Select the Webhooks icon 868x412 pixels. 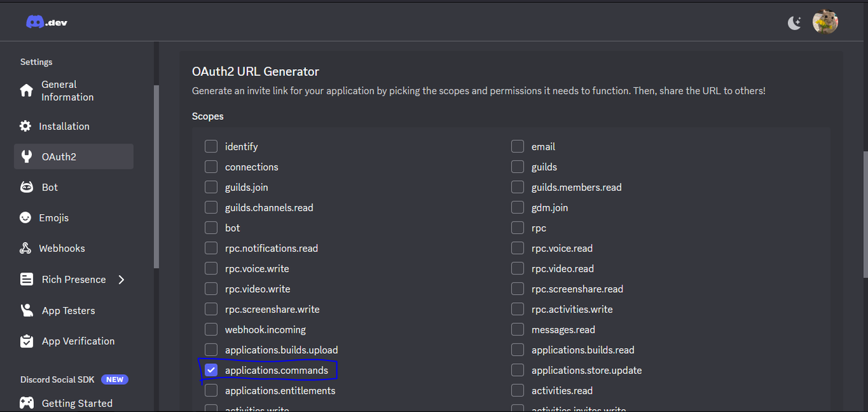(26, 248)
